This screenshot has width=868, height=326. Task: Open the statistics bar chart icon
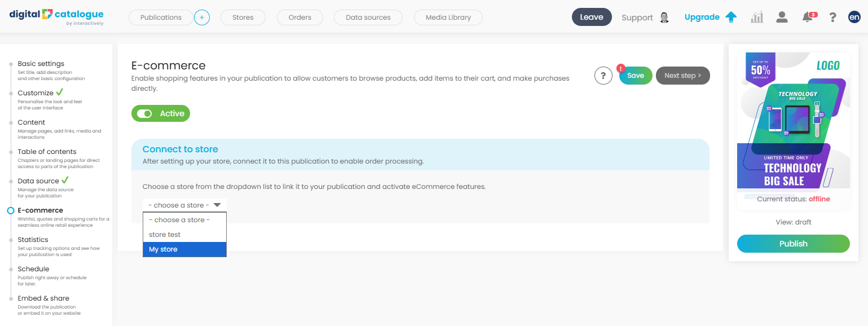(x=757, y=17)
